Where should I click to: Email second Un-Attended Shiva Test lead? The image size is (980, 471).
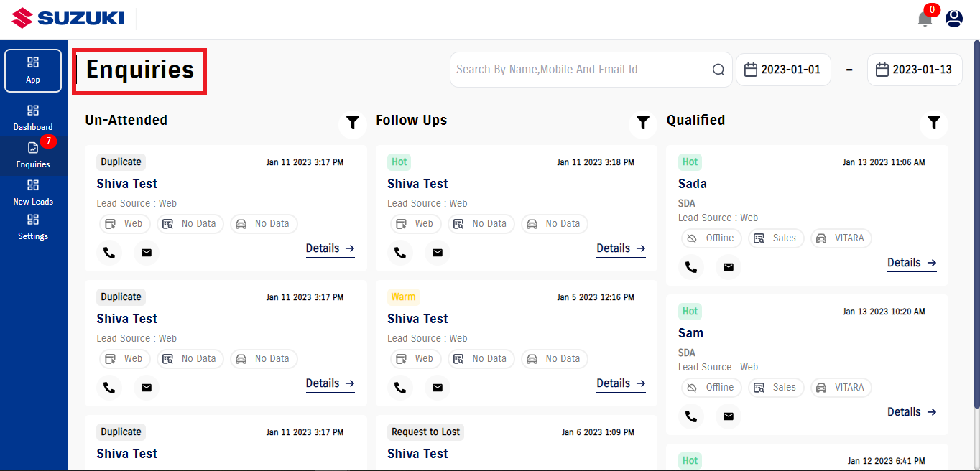147,388
